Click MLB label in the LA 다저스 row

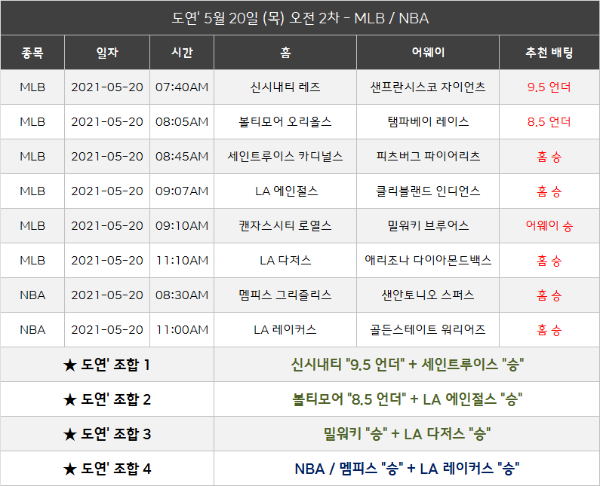[33, 261]
